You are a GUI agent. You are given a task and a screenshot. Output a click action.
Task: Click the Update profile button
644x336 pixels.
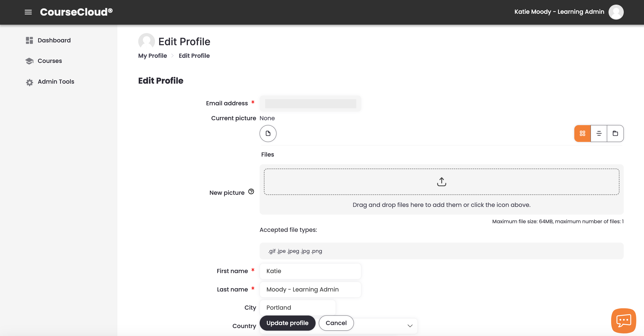click(x=287, y=323)
